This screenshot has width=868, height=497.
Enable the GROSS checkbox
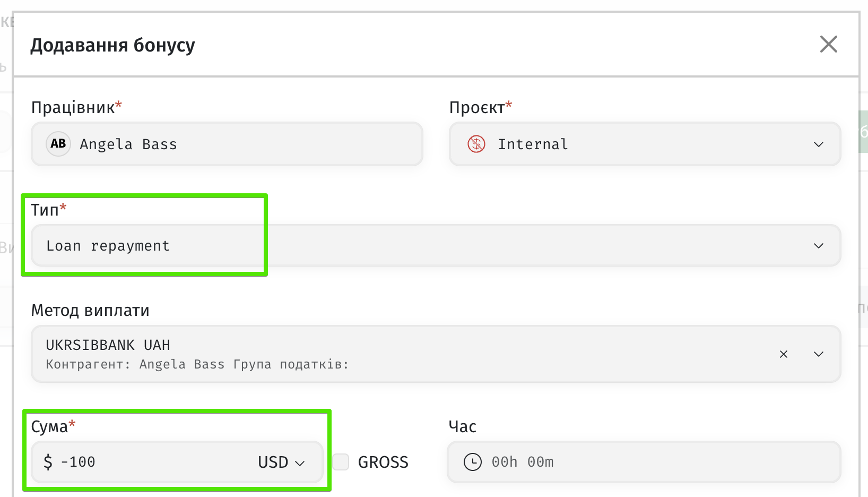(341, 462)
